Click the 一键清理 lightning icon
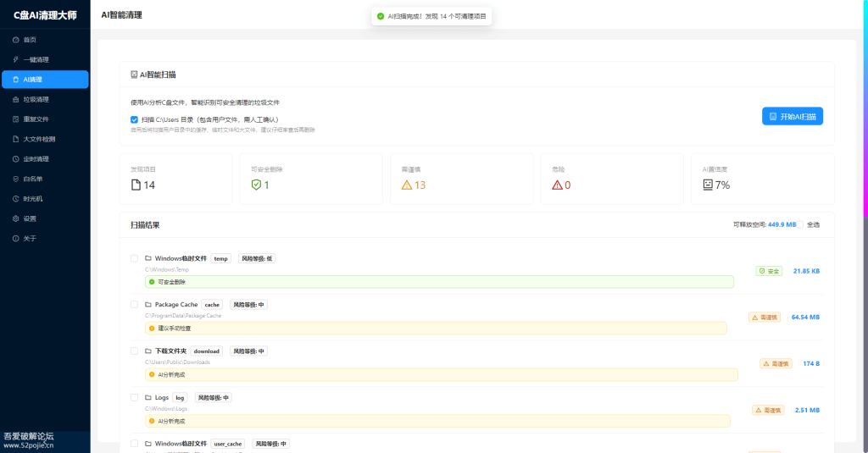The width and height of the screenshot is (868, 453). tap(16, 59)
